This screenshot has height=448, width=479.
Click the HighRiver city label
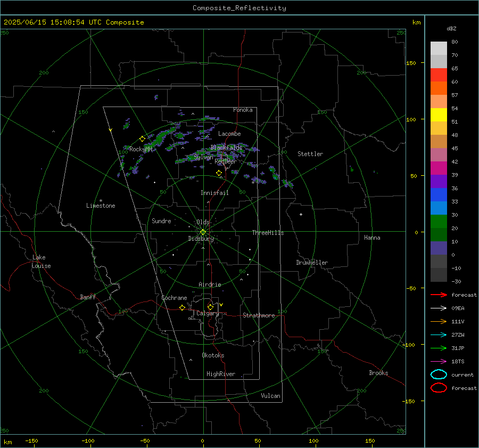[221, 374]
